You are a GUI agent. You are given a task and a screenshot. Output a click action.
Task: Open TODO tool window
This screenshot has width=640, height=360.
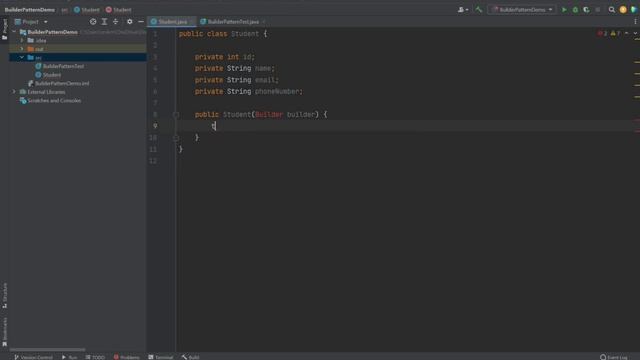click(x=95, y=357)
